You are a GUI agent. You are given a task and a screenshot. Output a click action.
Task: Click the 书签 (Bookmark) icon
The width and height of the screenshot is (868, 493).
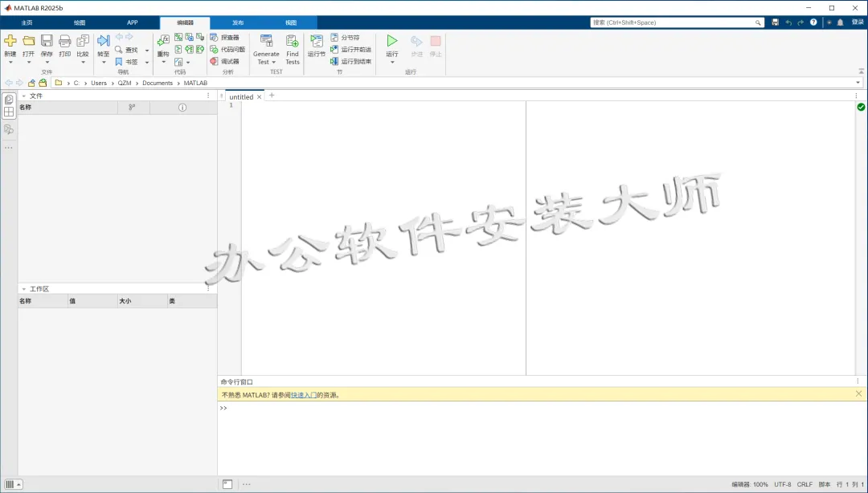point(118,62)
